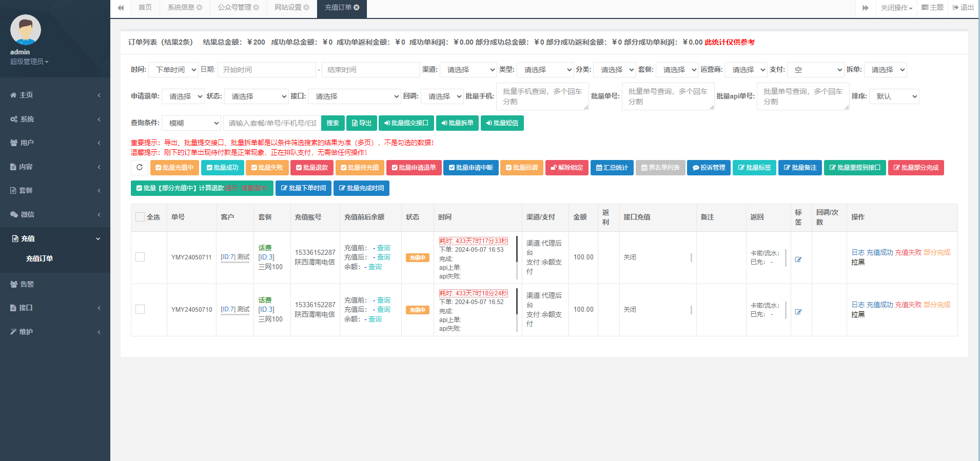The height and width of the screenshot is (461, 980).
Task: Expand the 关闭操作 dropdown menu
Action: (x=896, y=8)
